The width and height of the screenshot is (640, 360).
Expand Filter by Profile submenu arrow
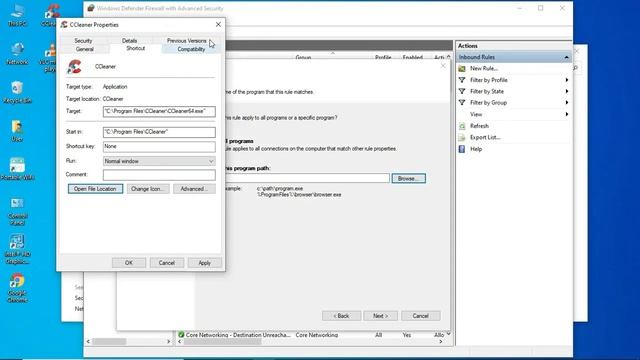567,80
